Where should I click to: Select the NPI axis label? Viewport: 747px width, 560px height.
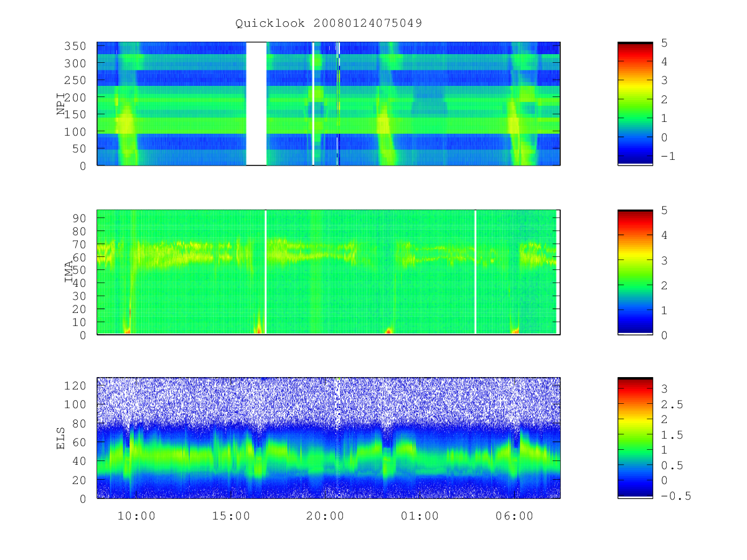click(x=61, y=104)
